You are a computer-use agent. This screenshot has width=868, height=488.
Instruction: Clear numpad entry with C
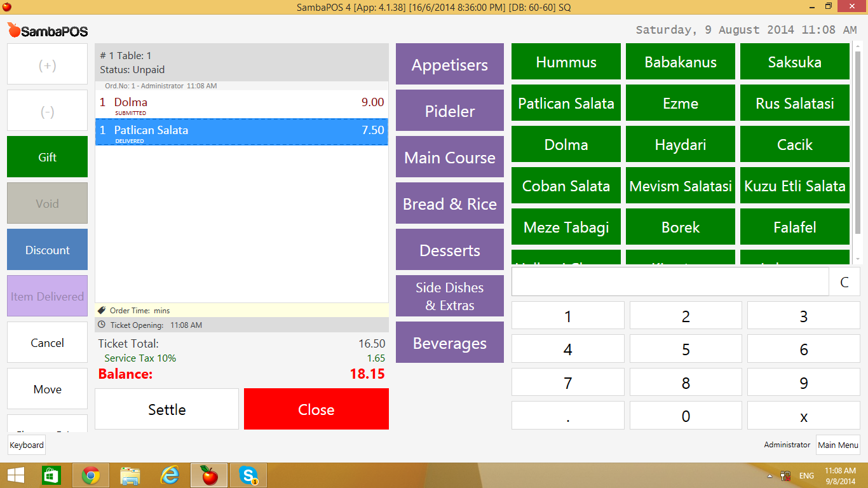(x=844, y=282)
